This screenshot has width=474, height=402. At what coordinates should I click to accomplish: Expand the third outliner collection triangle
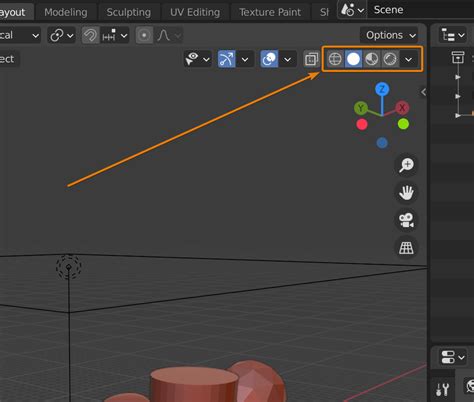pyautogui.click(x=458, y=115)
